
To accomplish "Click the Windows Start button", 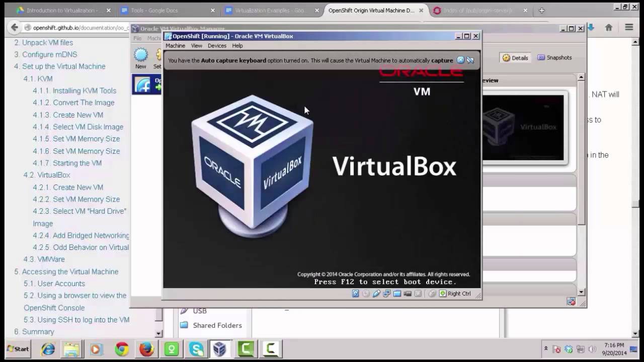I will (18, 349).
